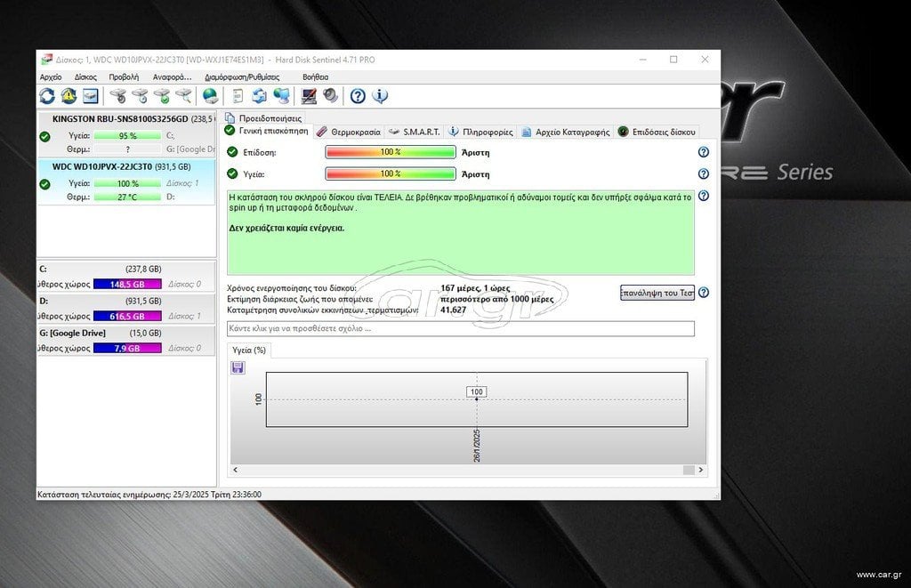The image size is (911, 588).
Task: Open configuration via the monitor with pen icon
Action: click(309, 96)
